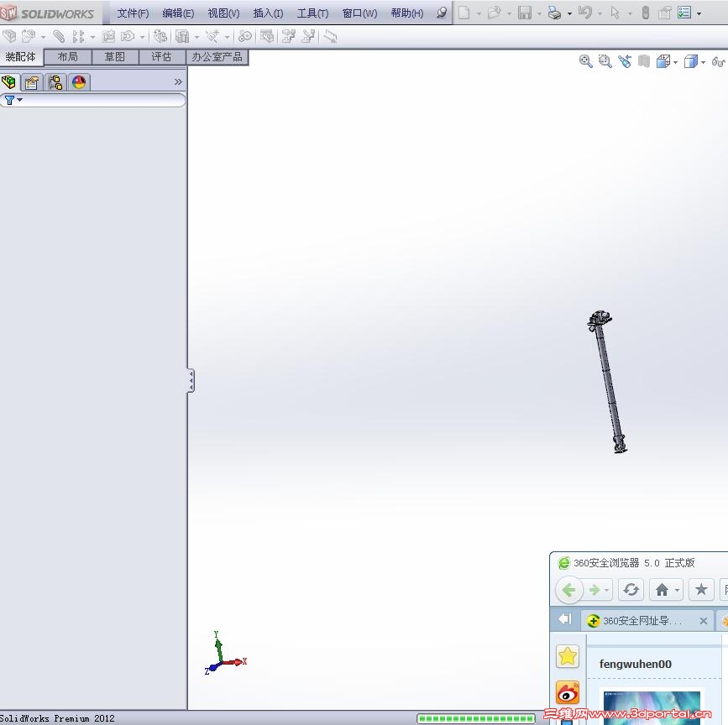Collapse the left panel using side handle
Image resolution: width=728 pixels, height=725 pixels.
[191, 381]
